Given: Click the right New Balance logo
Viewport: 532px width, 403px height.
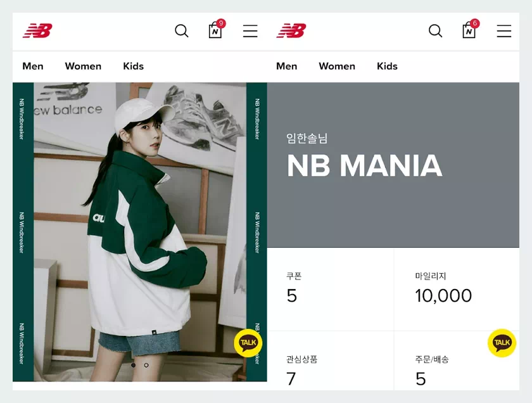Looking at the screenshot, I should [x=291, y=30].
